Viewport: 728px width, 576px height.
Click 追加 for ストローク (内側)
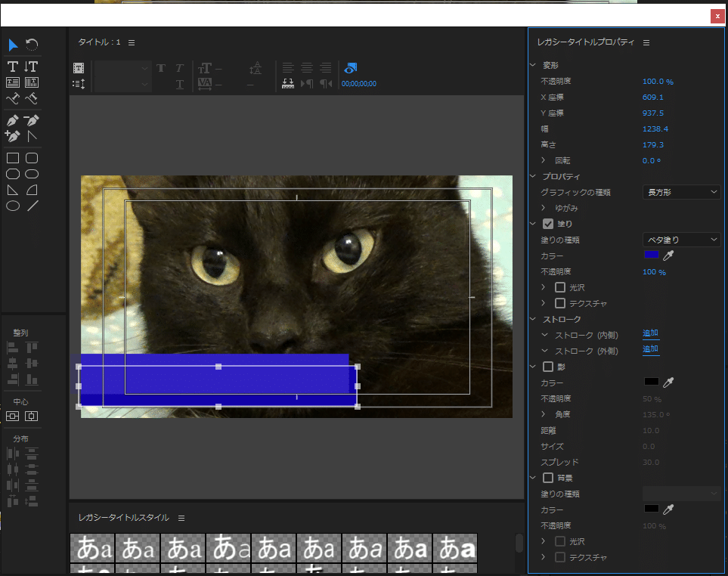pos(650,333)
